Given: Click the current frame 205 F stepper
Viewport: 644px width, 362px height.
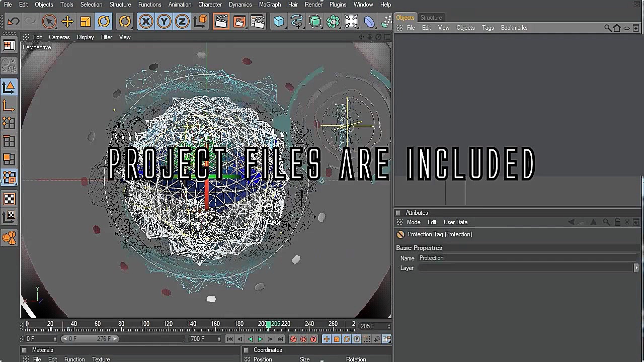Looking at the screenshot, I should point(389,326).
